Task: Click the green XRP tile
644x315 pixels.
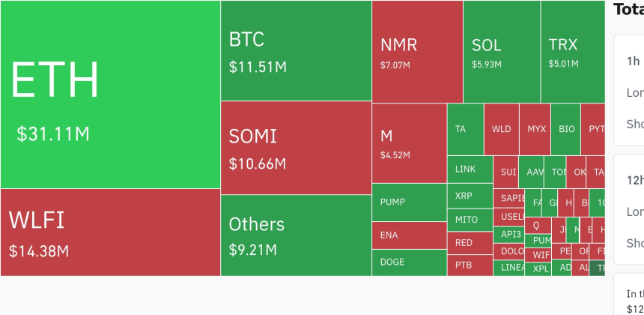Action: point(470,196)
